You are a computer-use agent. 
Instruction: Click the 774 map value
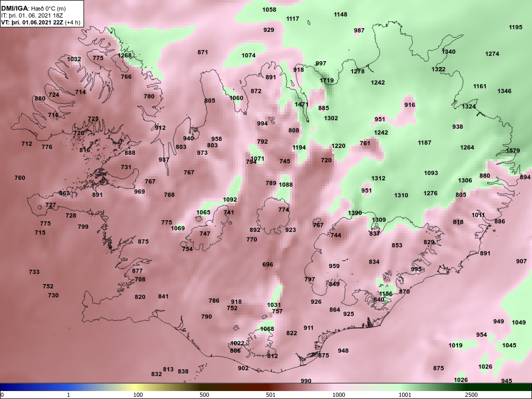point(284,210)
